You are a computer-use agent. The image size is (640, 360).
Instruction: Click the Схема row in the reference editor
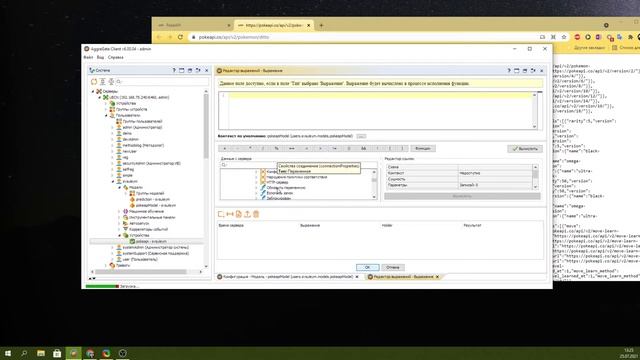(458, 167)
